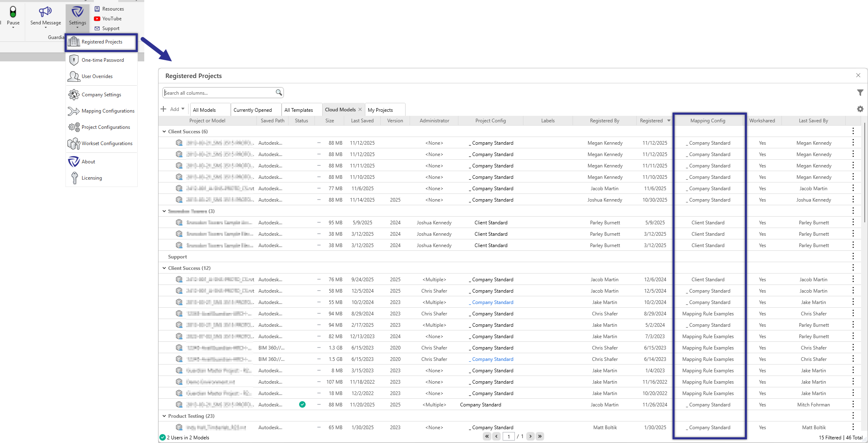Click the Workset Configurations icon
This screenshot has height=443, width=868.
pyautogui.click(x=74, y=143)
